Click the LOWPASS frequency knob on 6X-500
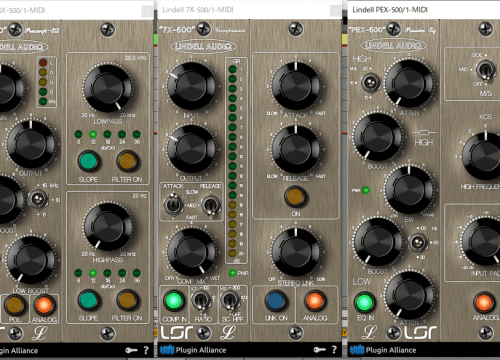Viewport: 500px width, 360px height. (107, 88)
